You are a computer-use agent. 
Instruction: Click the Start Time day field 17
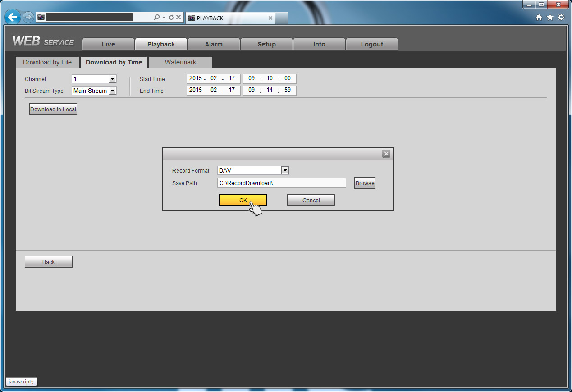point(232,78)
